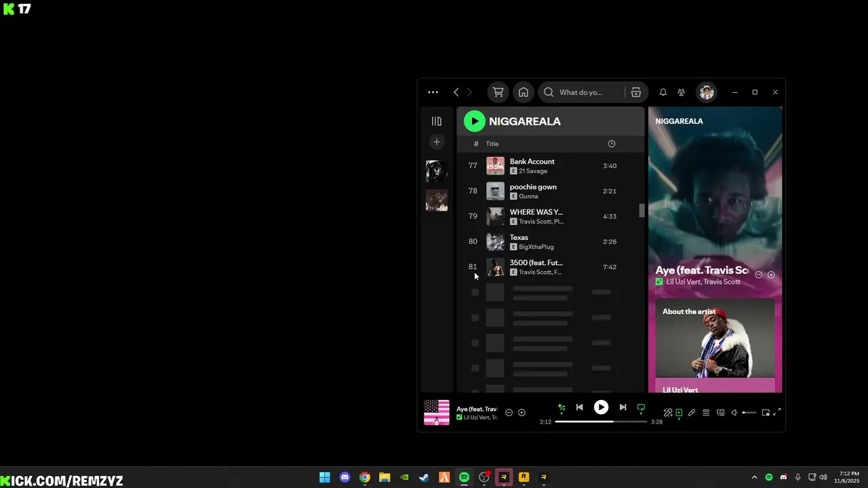Screen dimensions: 868x488
Task: Click the plus icon in player bar
Action: point(521,412)
